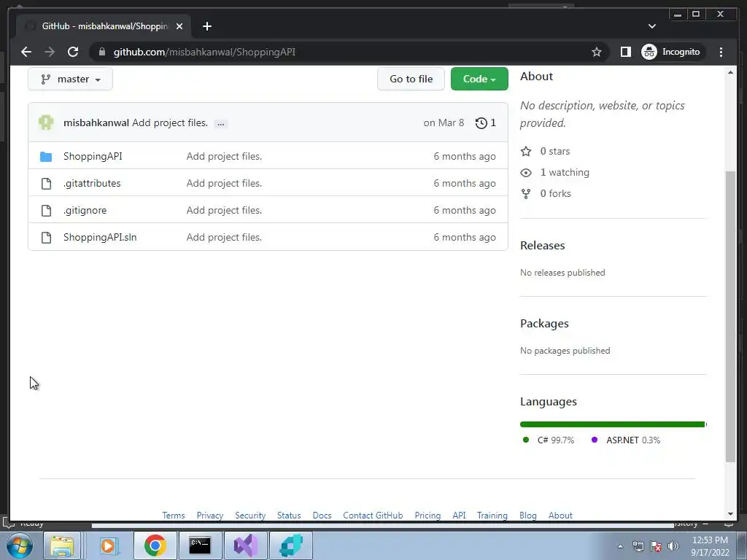Click the site lock icon in address bar
The image size is (747, 560).
(101, 52)
